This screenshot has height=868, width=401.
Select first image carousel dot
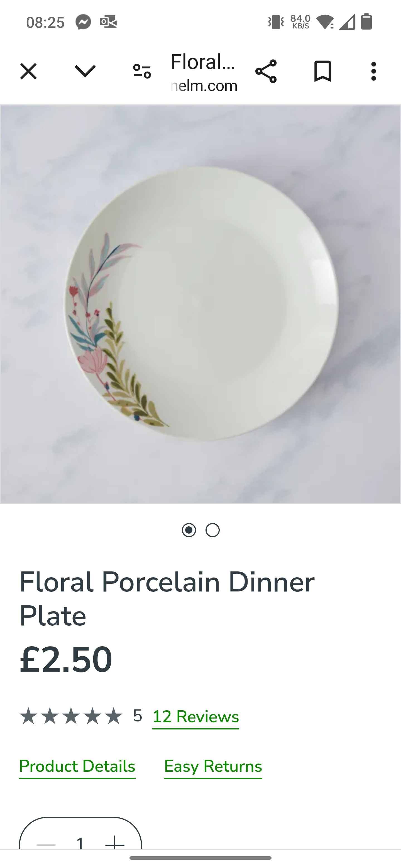(x=189, y=530)
